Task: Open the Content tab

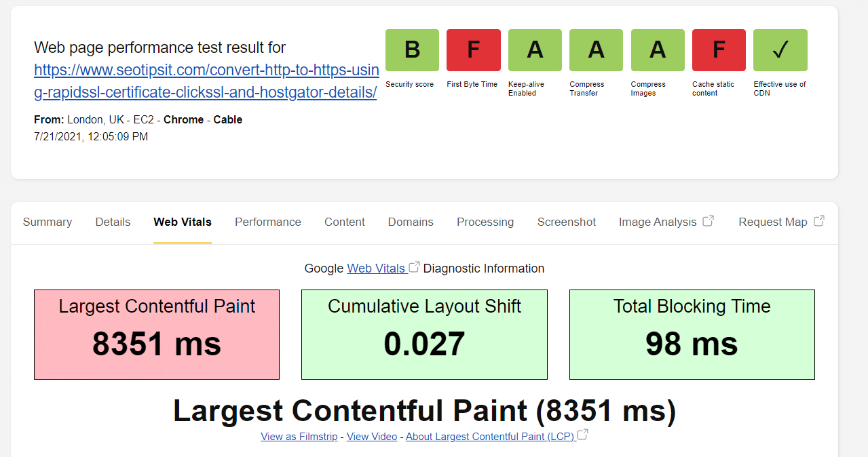Action: point(344,222)
